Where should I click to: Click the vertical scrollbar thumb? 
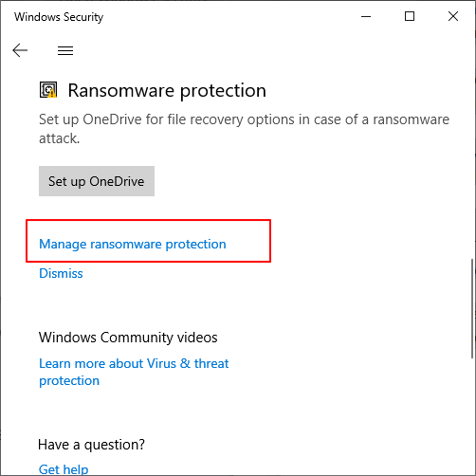pos(472,308)
